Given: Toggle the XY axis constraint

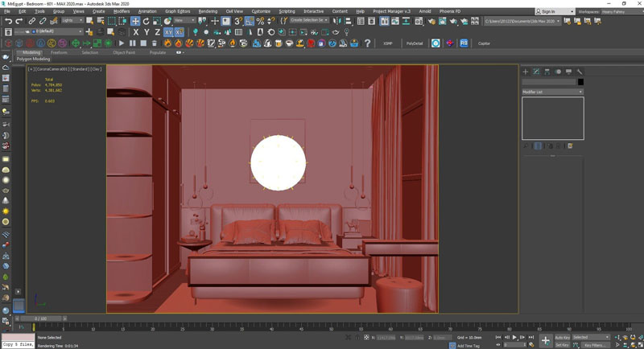Looking at the screenshot, I should tap(169, 32).
